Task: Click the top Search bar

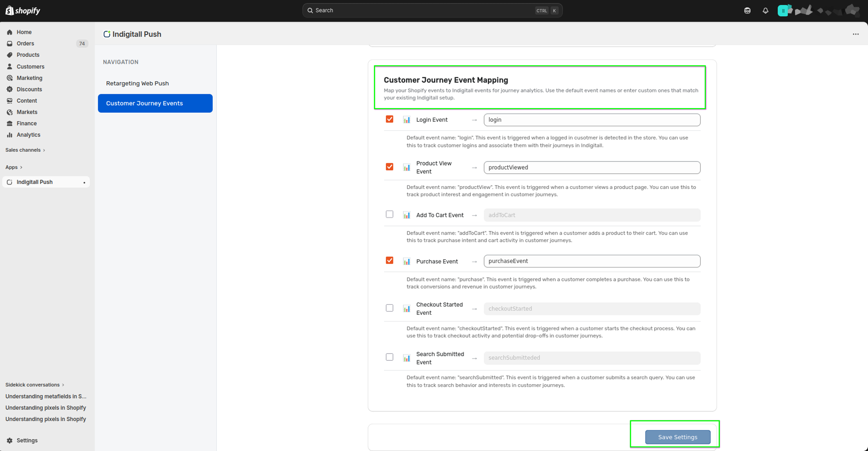Action: (x=432, y=10)
